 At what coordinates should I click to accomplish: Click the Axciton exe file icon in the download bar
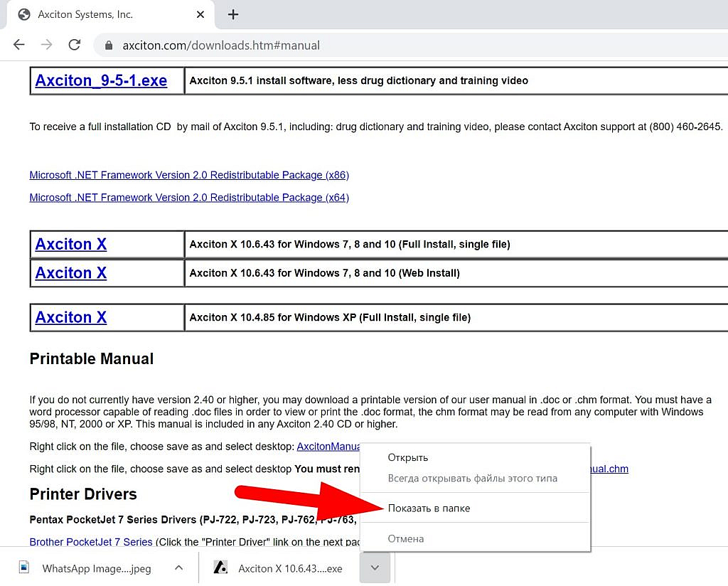click(220, 567)
